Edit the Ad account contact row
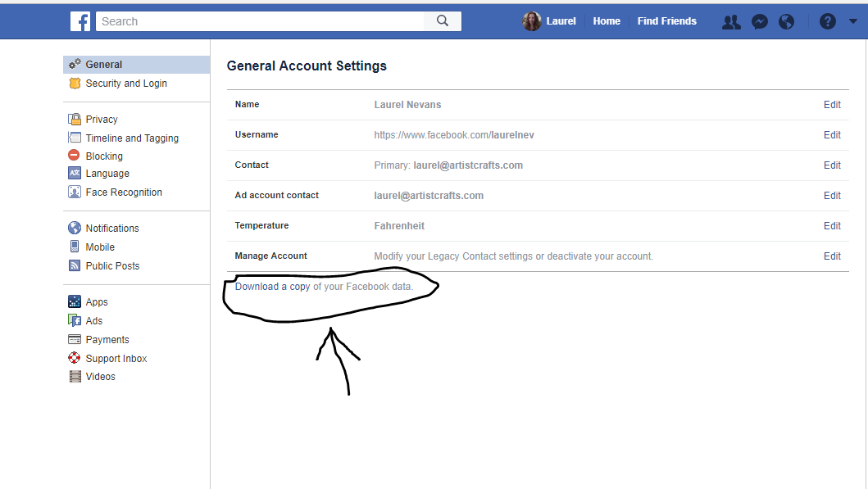 coord(832,195)
